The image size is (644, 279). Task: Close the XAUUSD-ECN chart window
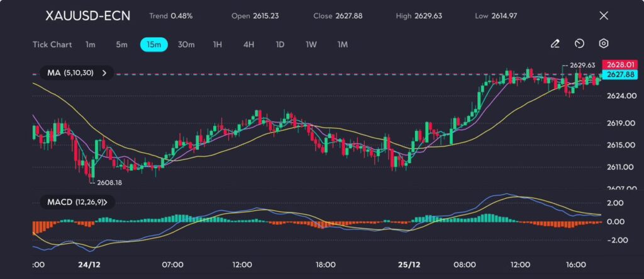604,16
